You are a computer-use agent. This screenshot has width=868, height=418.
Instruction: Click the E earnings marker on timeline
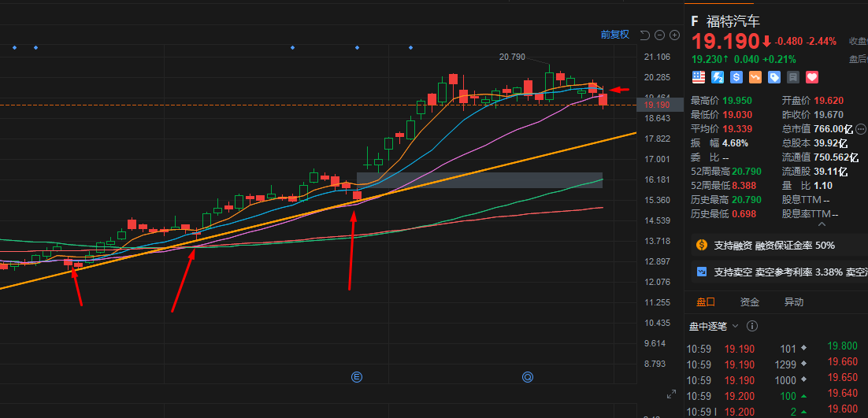[357, 377]
